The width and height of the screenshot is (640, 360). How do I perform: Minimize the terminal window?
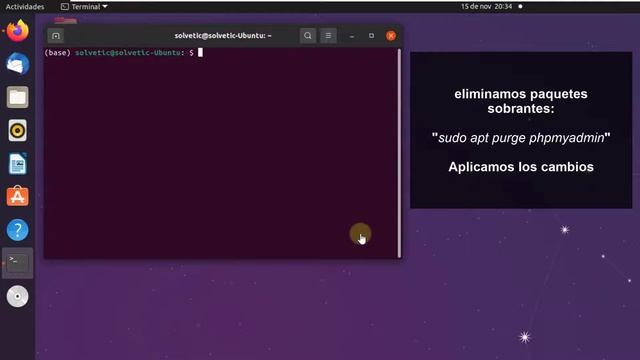352,36
